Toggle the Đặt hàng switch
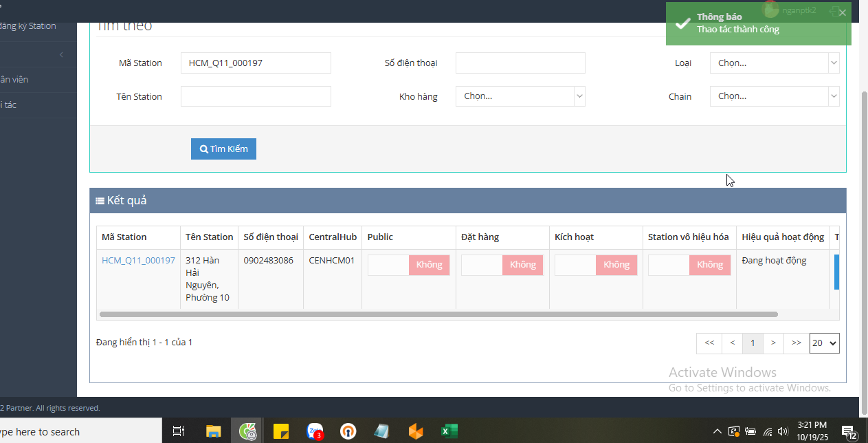868x443 pixels. click(502, 265)
